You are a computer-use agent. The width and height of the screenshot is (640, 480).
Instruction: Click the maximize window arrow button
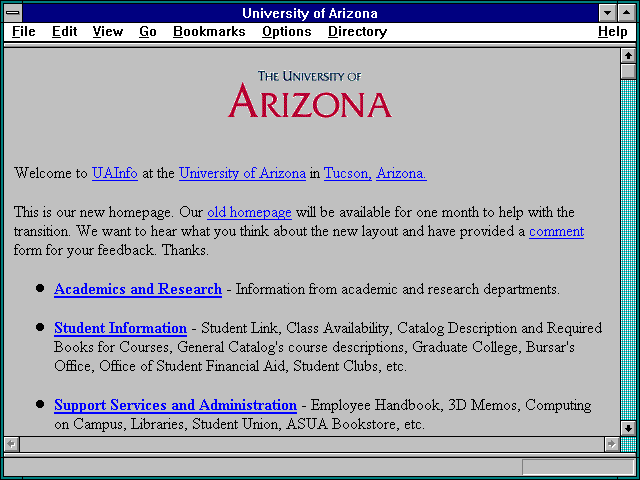click(x=626, y=13)
